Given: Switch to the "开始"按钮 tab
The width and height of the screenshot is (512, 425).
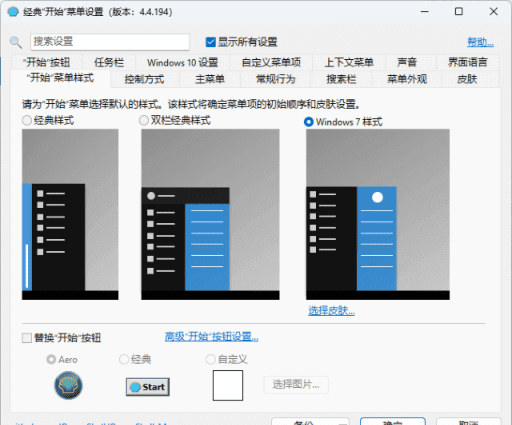Looking at the screenshot, I should (46, 62).
